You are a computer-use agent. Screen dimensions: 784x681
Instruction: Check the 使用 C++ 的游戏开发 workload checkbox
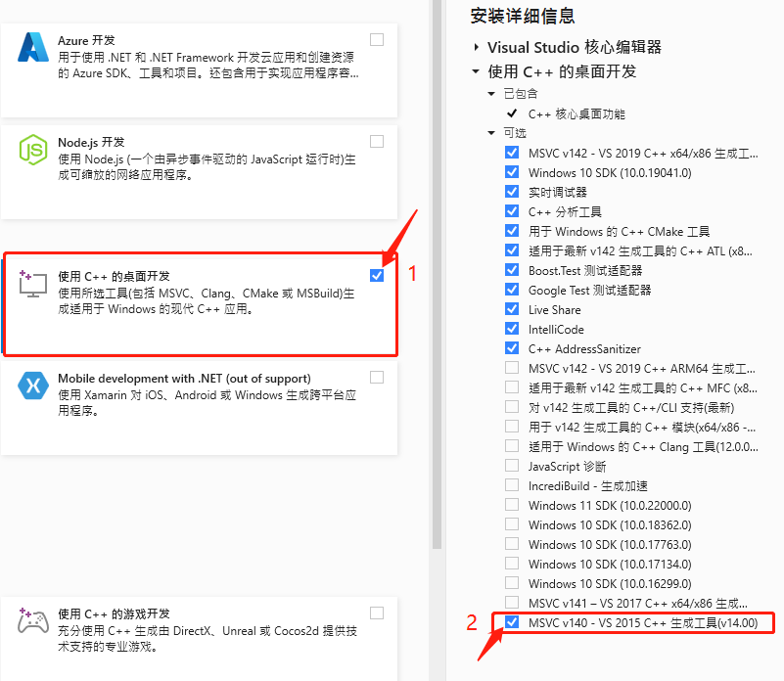pyautogui.click(x=377, y=613)
